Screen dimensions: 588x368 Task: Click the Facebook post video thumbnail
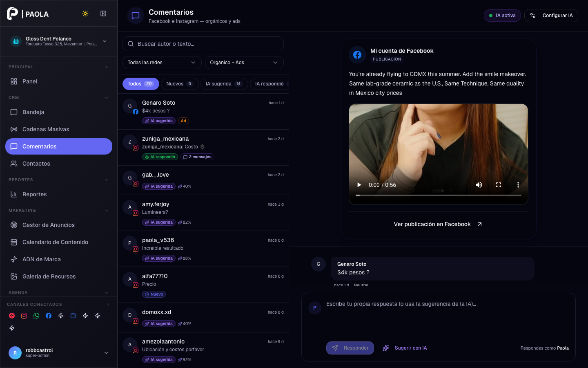(439, 154)
